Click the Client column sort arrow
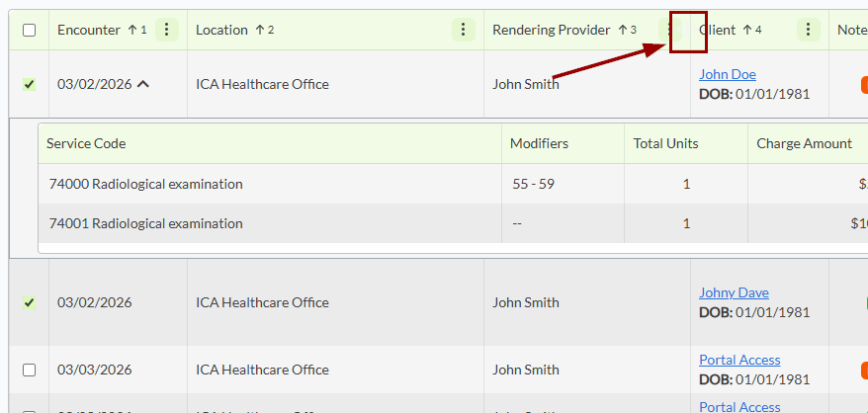This screenshot has height=413, width=868. [748, 30]
